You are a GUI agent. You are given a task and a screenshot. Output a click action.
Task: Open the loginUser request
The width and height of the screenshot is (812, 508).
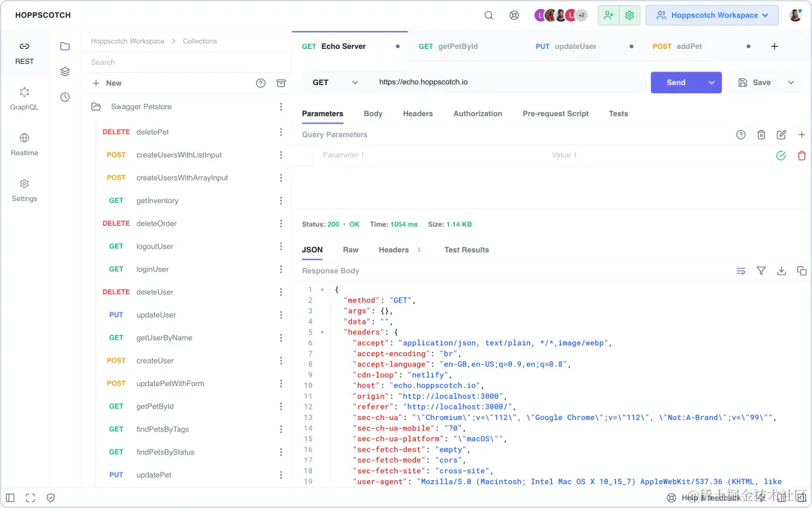point(152,269)
